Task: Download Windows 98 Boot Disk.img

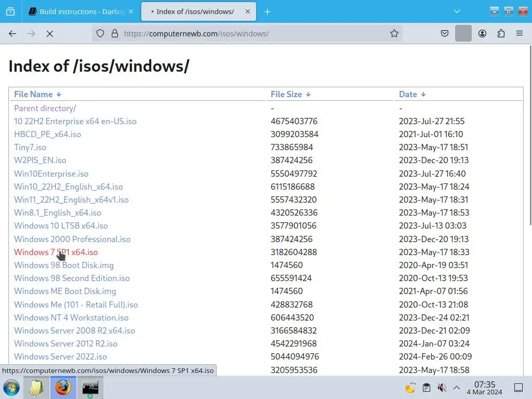Action: (x=64, y=265)
